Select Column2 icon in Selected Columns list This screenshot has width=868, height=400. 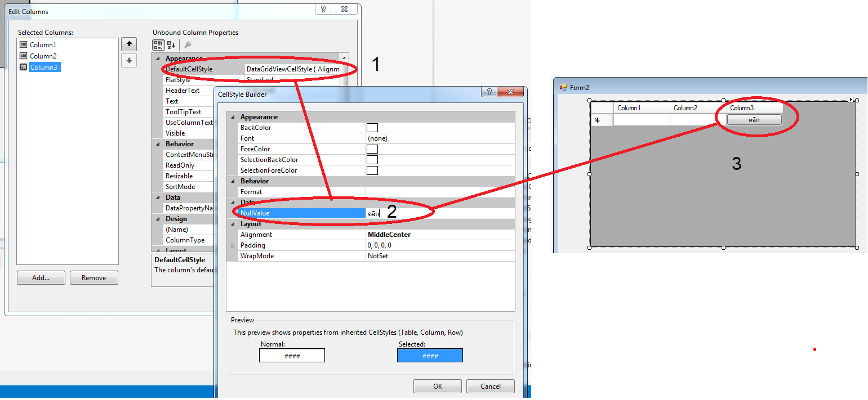click(23, 56)
